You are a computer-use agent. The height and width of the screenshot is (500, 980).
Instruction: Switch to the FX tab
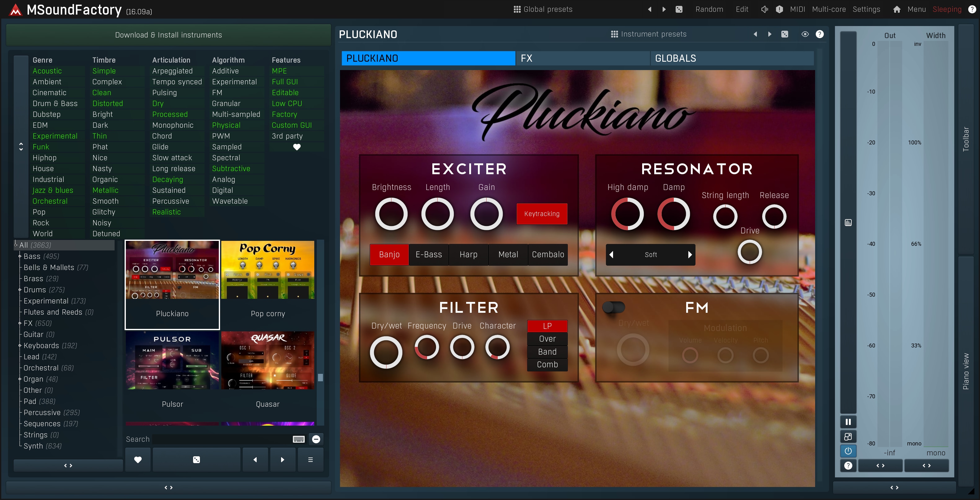[x=582, y=58]
